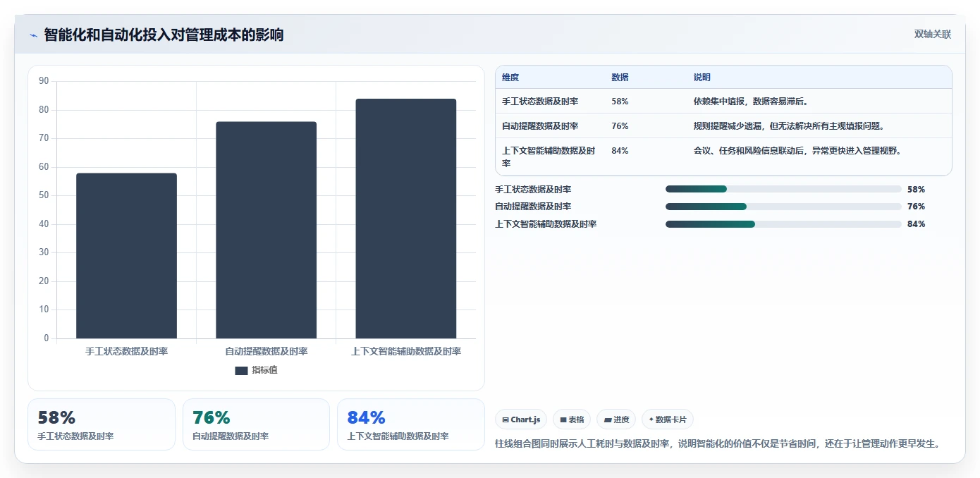
Task: Click the x-axis label 手工状态数据及时率
Action: 127,351
